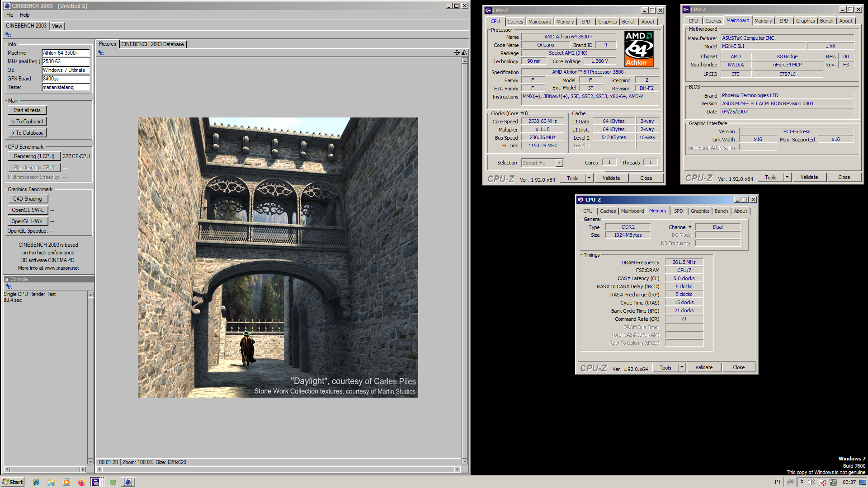Open Tools dropdown arrow in CPU-Z Memory window

point(682,367)
